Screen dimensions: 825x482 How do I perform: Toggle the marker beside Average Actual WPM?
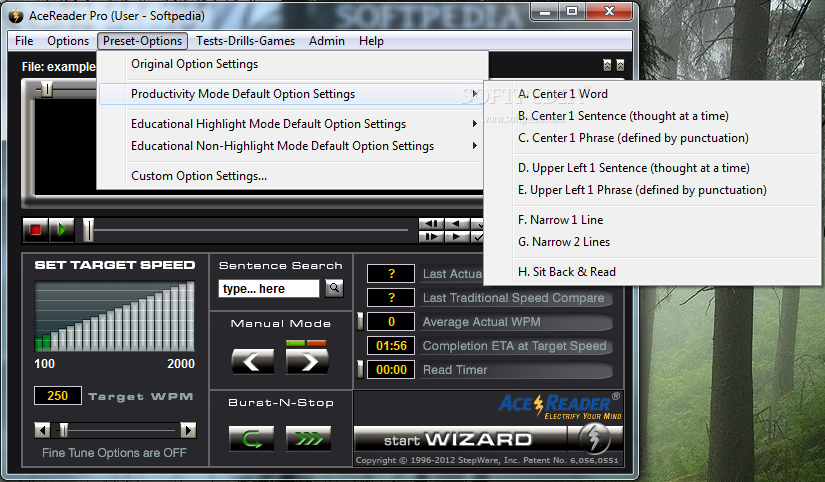(x=360, y=322)
